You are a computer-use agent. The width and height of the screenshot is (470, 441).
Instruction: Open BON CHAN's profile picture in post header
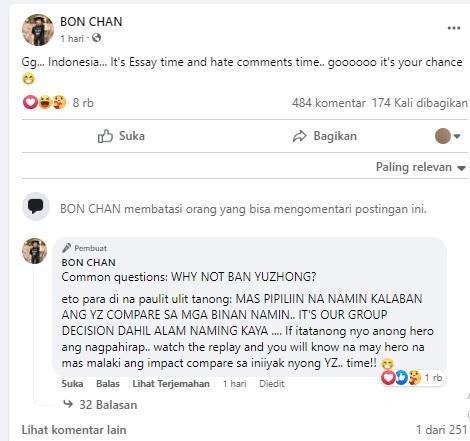pos(38,30)
